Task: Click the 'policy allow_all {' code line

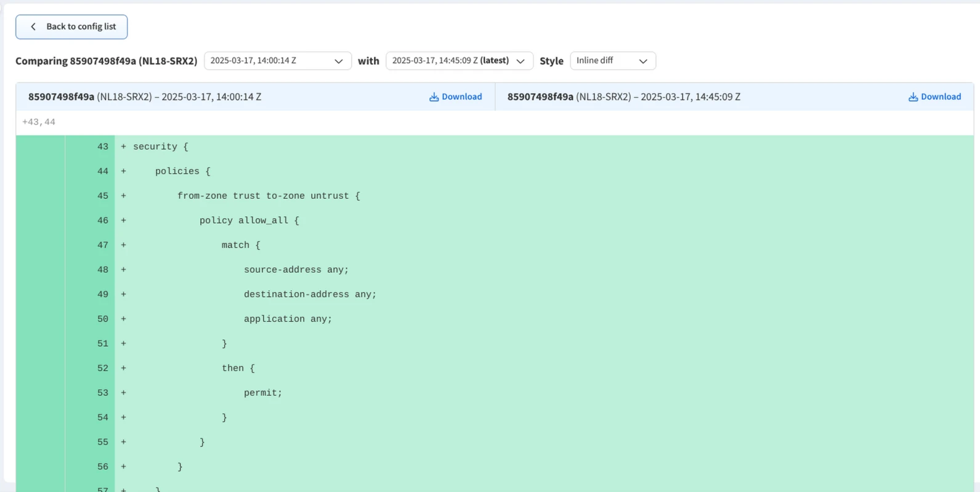Action: [x=249, y=220]
